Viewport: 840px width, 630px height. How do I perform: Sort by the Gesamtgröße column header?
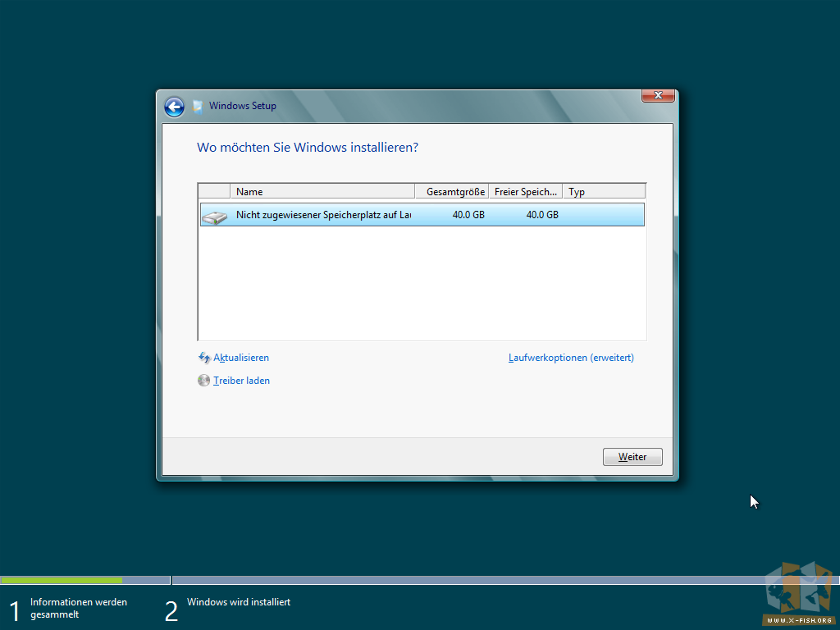(x=452, y=191)
